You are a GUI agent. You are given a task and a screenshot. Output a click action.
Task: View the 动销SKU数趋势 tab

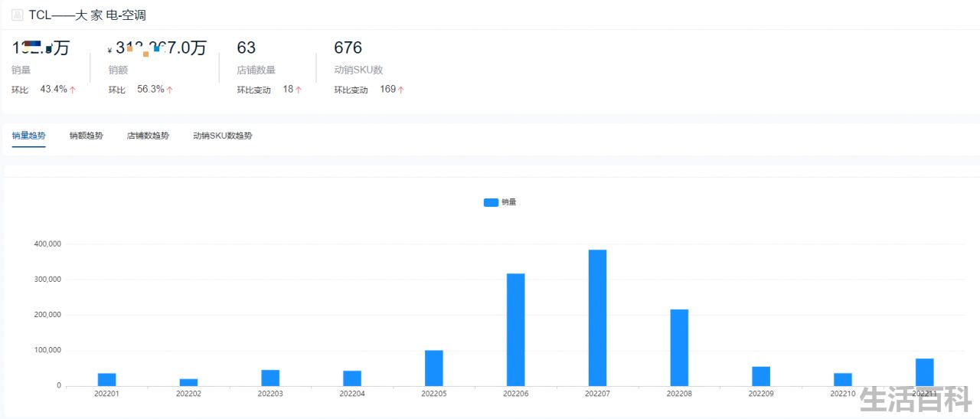pos(223,136)
